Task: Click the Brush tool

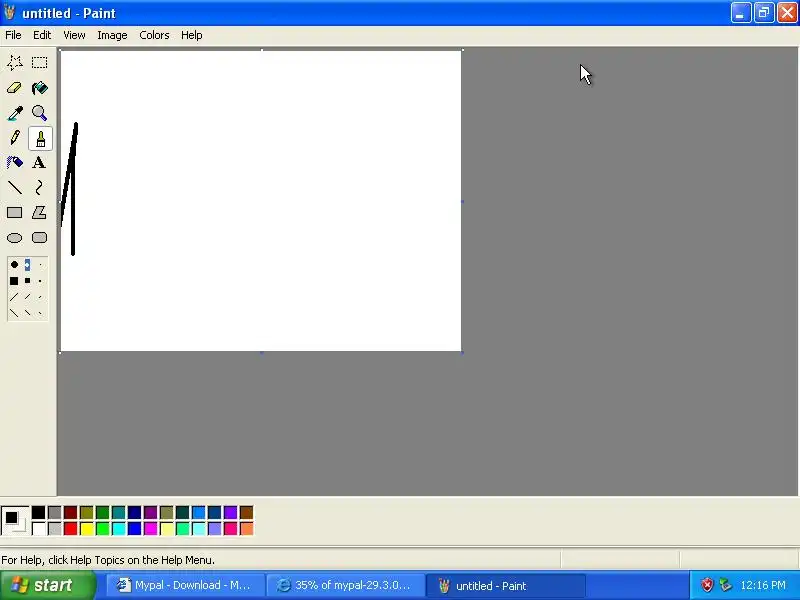Action: click(x=40, y=138)
